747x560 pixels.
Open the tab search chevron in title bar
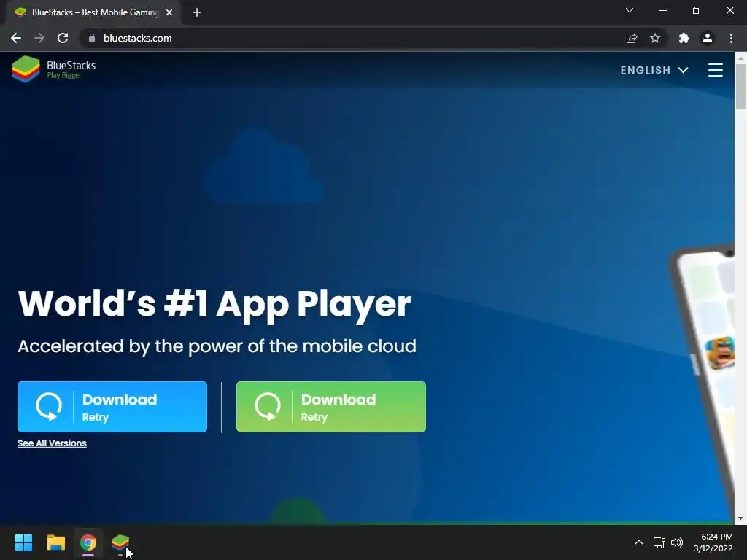coord(630,10)
